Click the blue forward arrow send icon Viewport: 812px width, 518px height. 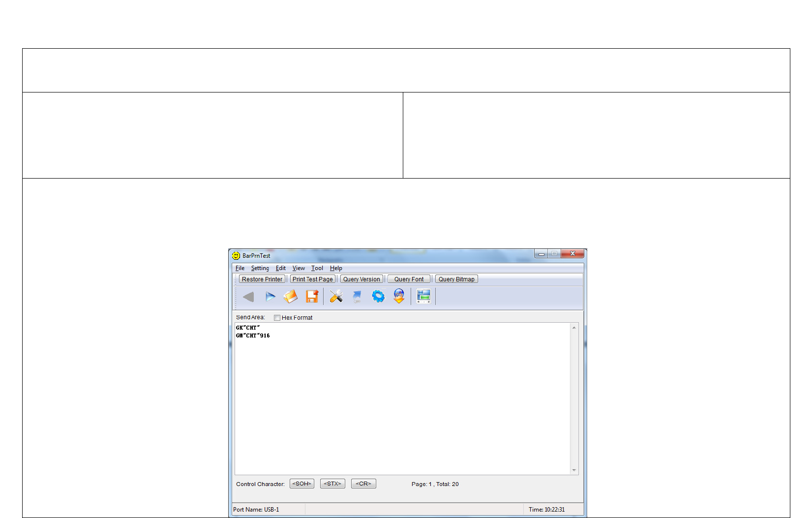click(x=270, y=297)
